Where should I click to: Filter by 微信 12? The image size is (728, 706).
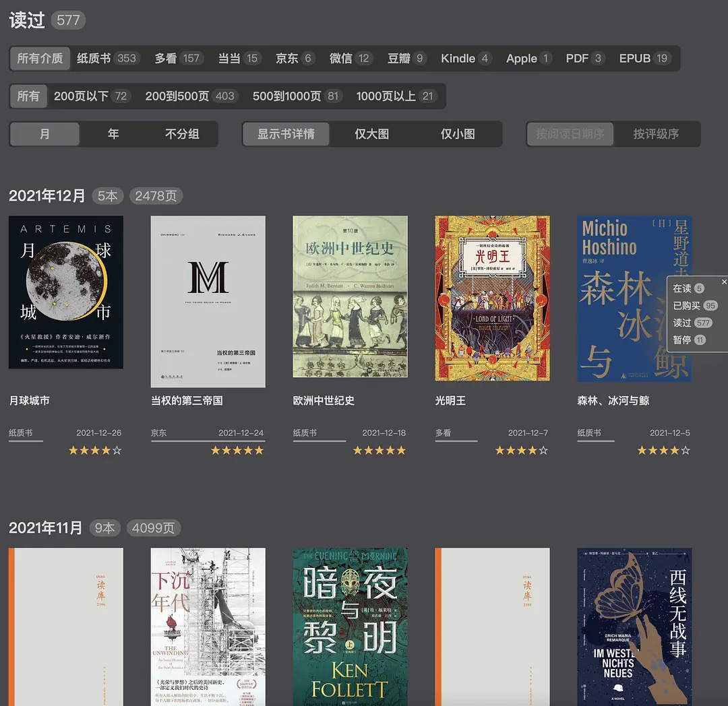[x=351, y=59]
